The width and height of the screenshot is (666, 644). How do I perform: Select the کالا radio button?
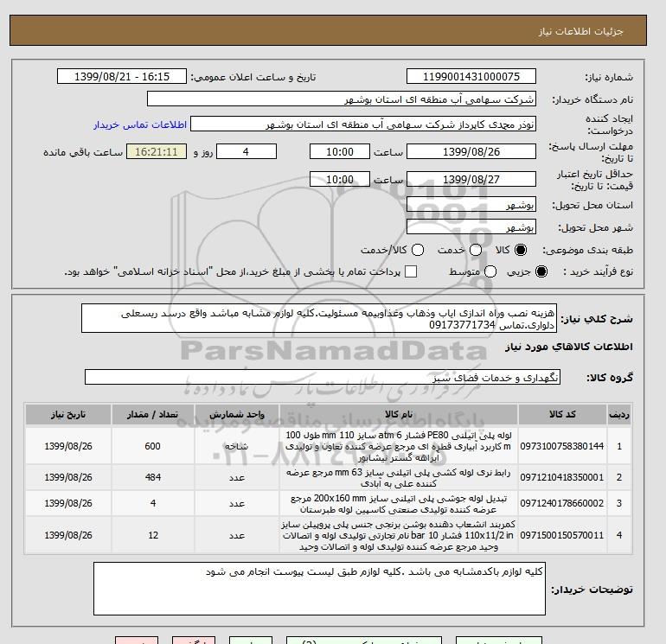[x=521, y=250]
